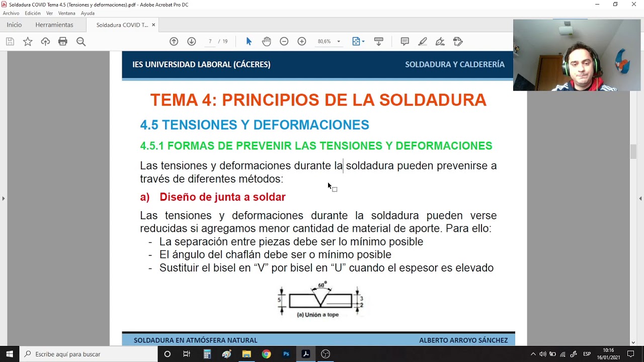Open the Ventana menu
Image resolution: width=644 pixels, height=362 pixels.
click(67, 13)
